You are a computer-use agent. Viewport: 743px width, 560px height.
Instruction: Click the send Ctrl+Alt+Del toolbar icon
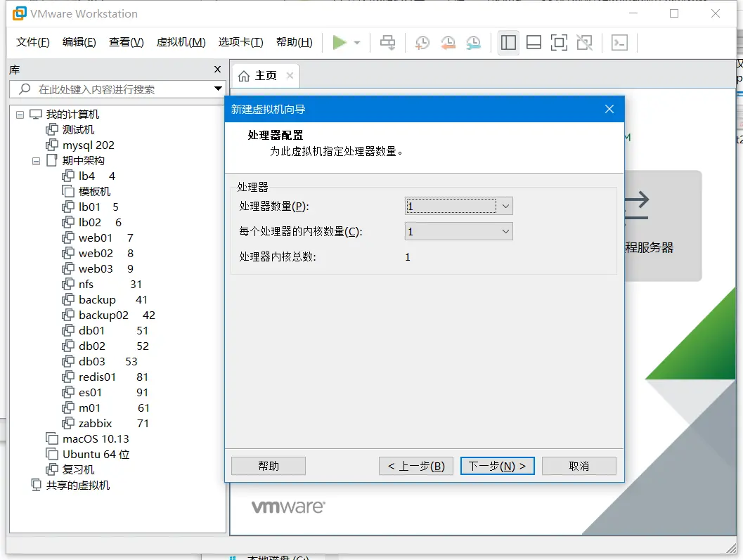(x=387, y=43)
